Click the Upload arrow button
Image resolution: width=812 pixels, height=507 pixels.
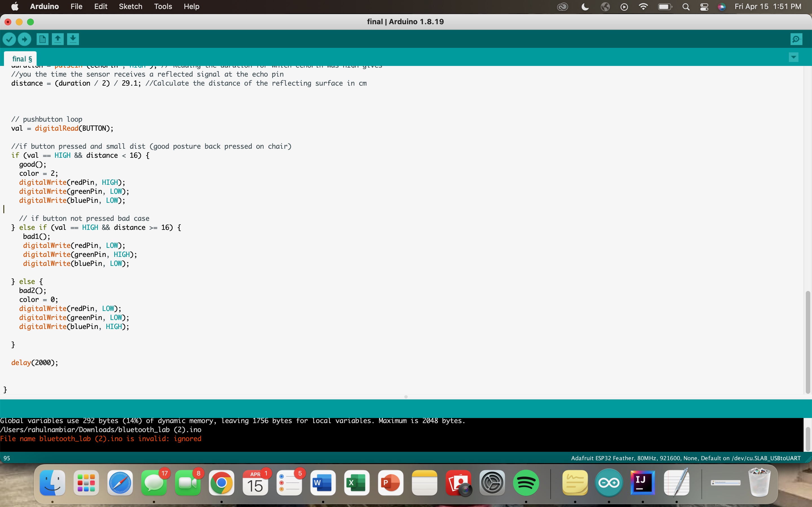pos(25,39)
